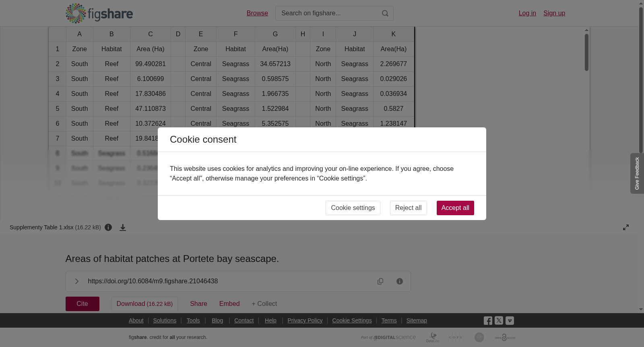This screenshot has width=644, height=347.
Task: Click cell value 0.5827
Action: [394, 109]
